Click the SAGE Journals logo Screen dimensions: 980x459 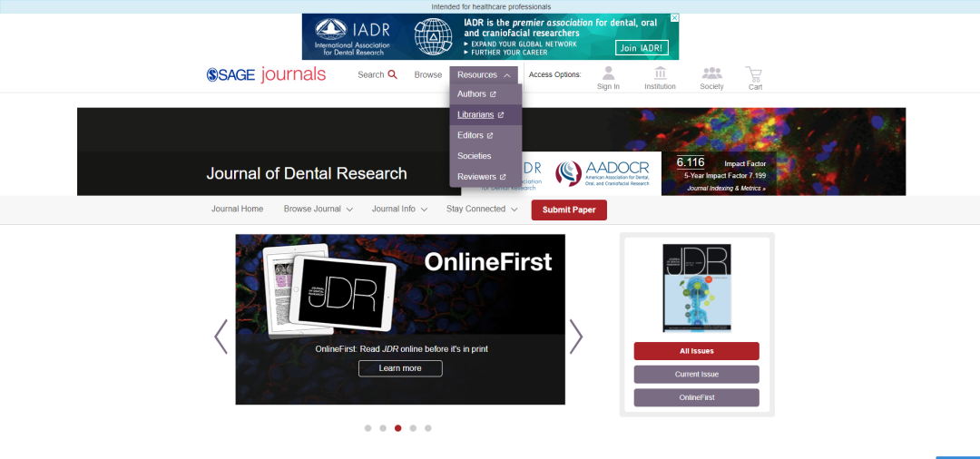point(266,74)
